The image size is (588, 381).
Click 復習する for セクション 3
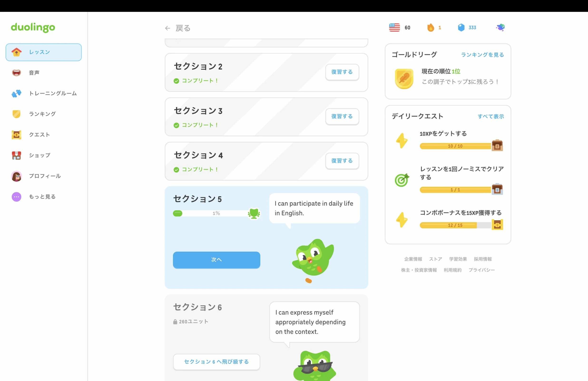[342, 116]
